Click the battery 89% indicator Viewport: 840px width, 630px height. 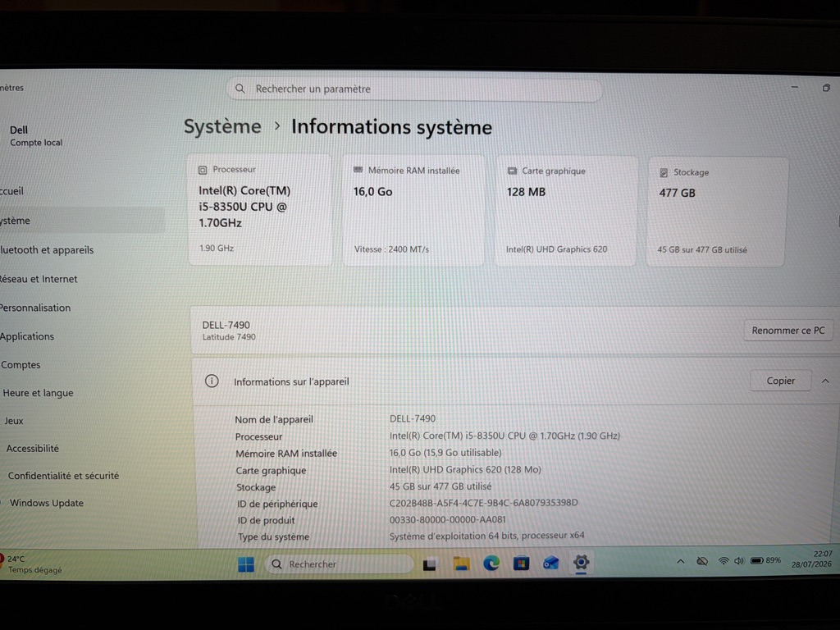pyautogui.click(x=765, y=560)
